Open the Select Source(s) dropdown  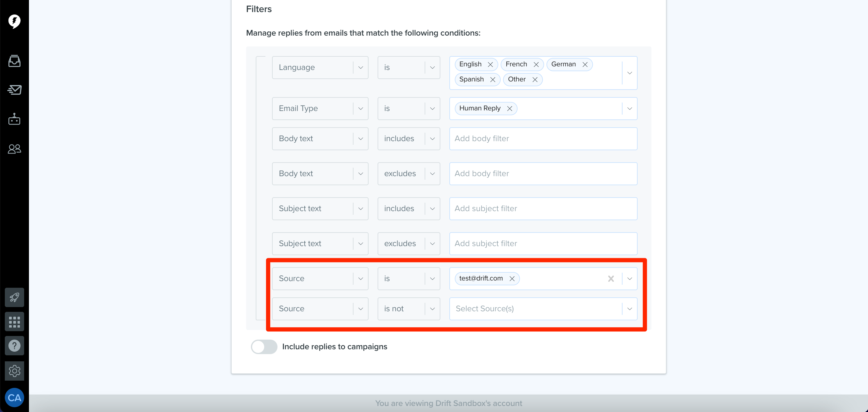click(543, 309)
